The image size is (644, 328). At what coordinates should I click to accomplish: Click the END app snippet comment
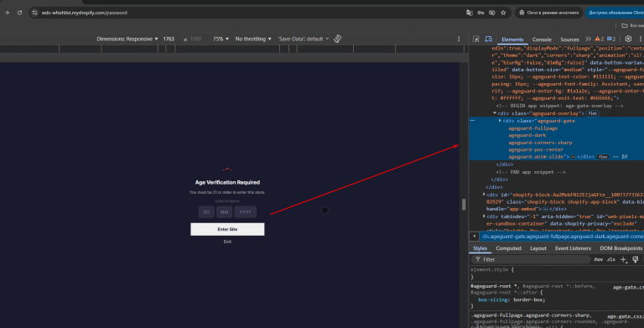531,172
